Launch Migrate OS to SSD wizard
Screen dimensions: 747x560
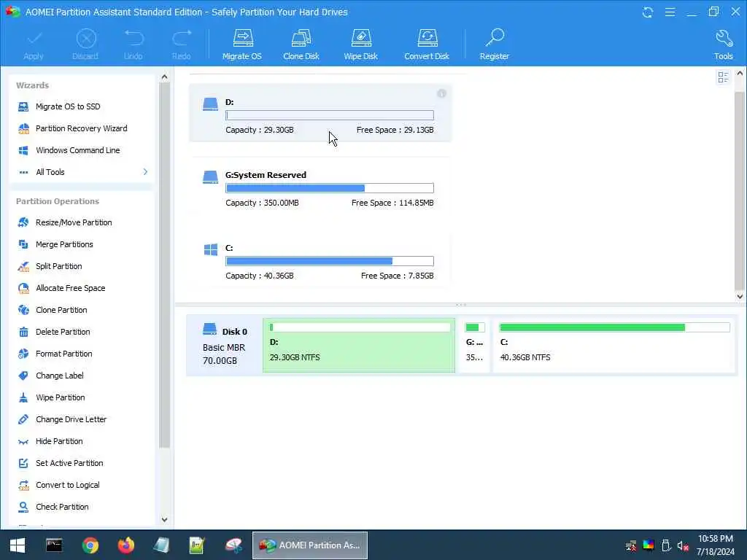tap(68, 106)
